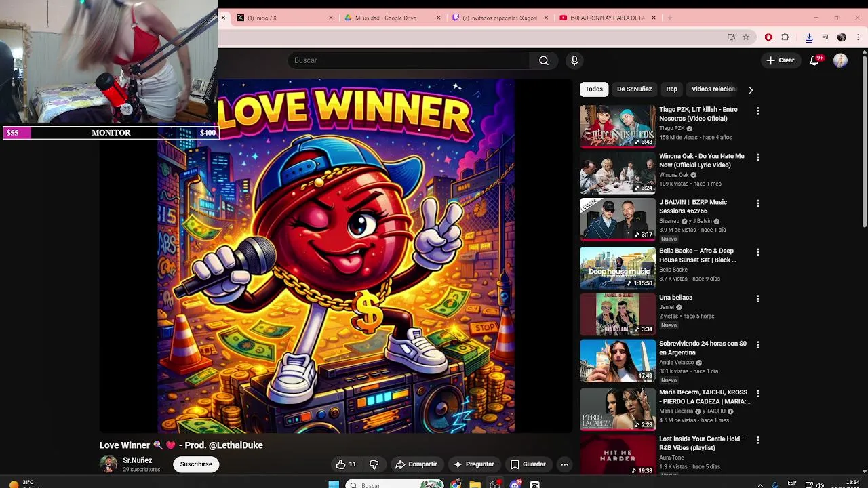
Task: Click the Guardar save button
Action: pos(528,464)
